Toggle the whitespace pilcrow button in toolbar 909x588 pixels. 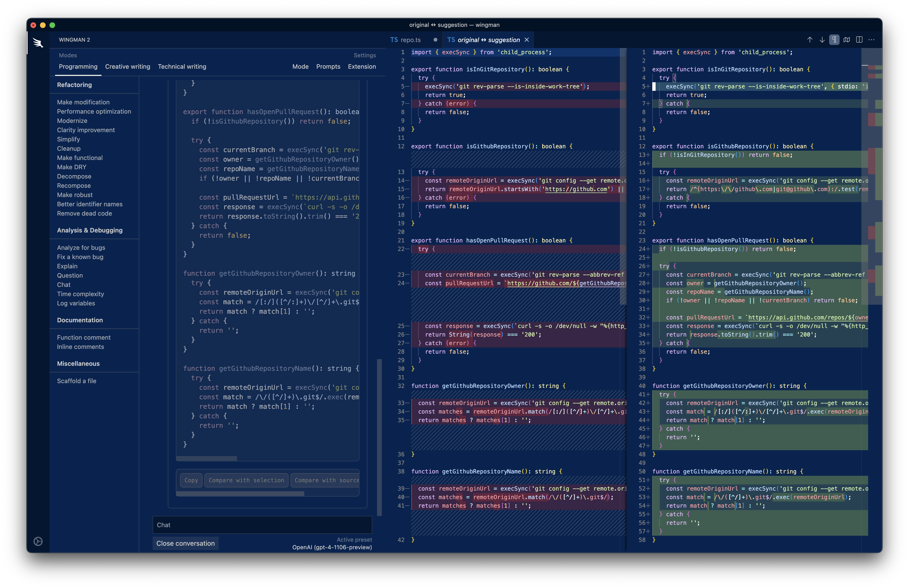click(x=834, y=40)
